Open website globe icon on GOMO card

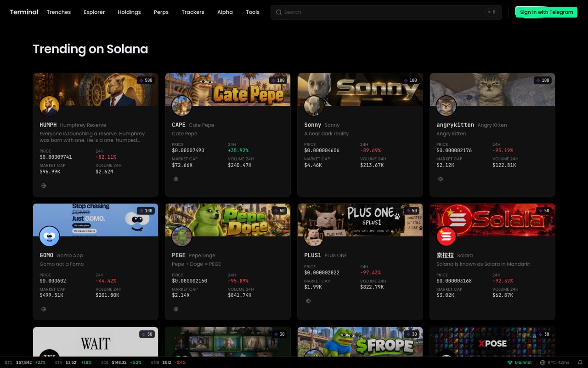44,309
